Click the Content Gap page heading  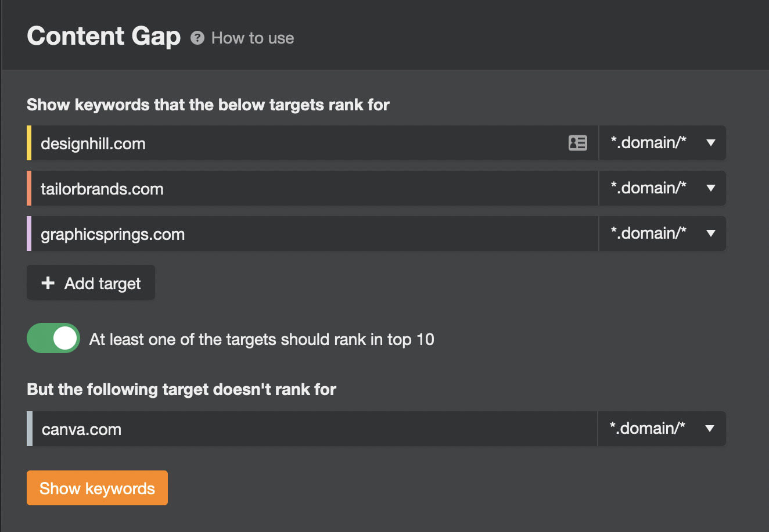(104, 36)
